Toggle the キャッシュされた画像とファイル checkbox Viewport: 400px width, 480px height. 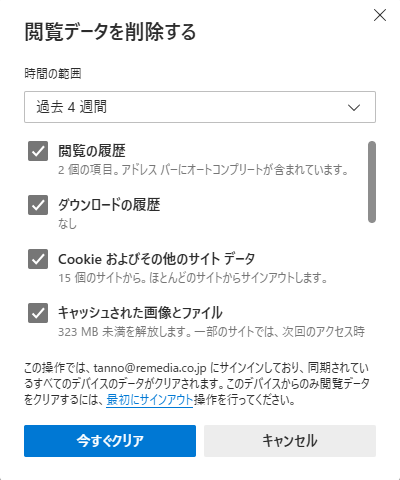(38, 313)
